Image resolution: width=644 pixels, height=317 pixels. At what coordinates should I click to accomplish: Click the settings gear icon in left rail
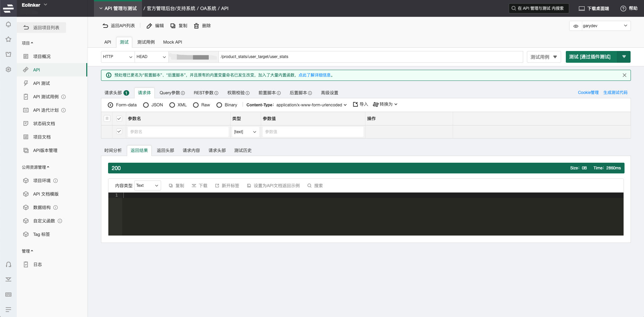8,69
